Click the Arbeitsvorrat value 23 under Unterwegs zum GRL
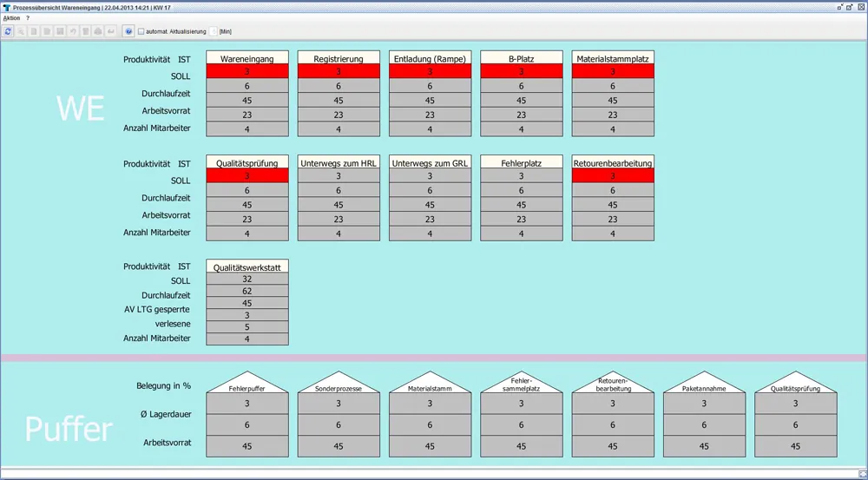Image resolution: width=868 pixels, height=480 pixels. click(x=431, y=219)
